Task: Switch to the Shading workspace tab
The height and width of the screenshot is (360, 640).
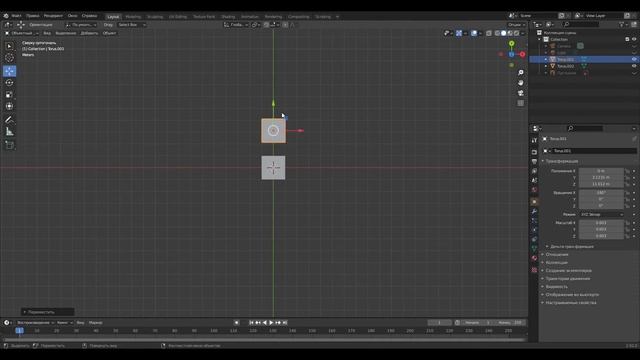Action: pos(228,17)
